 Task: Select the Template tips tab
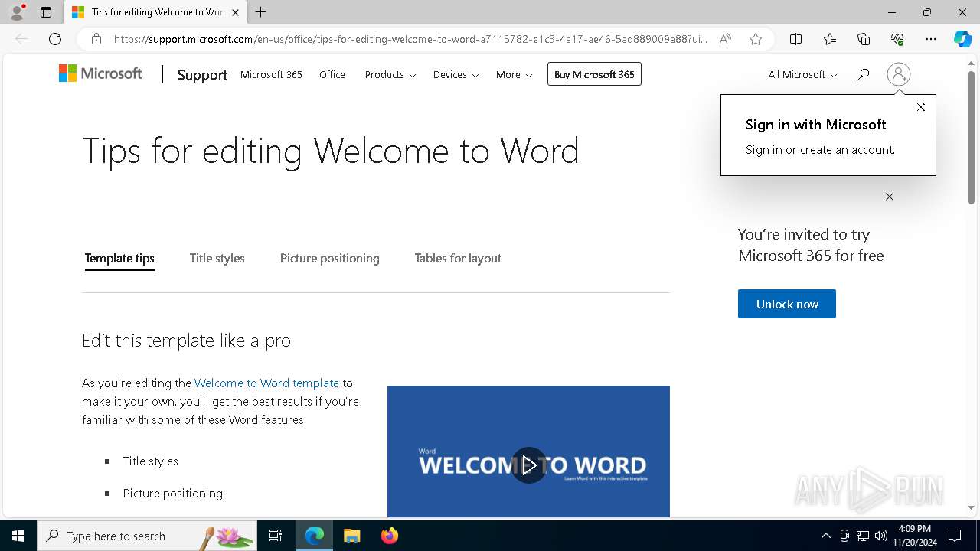pos(119,259)
